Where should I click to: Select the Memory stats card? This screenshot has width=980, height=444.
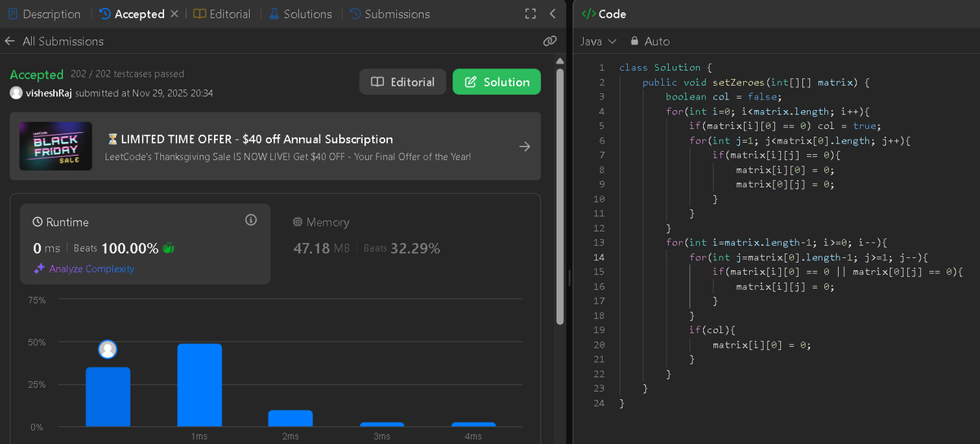tap(404, 244)
